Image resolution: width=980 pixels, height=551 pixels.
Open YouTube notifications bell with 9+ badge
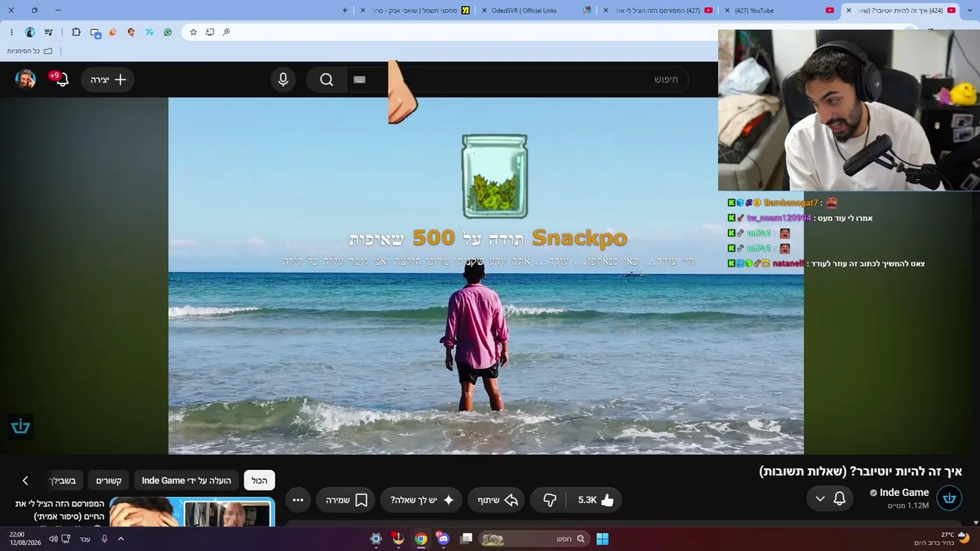pyautogui.click(x=61, y=80)
